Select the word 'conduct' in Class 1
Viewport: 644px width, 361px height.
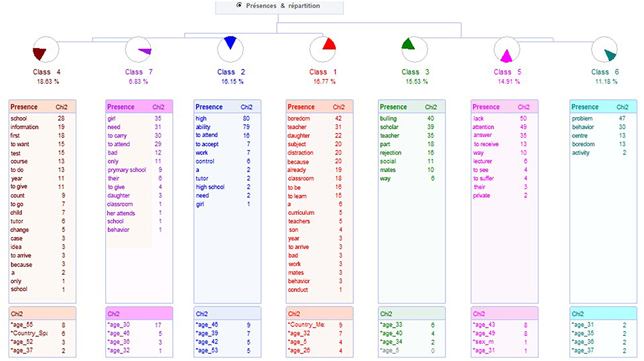(298, 290)
